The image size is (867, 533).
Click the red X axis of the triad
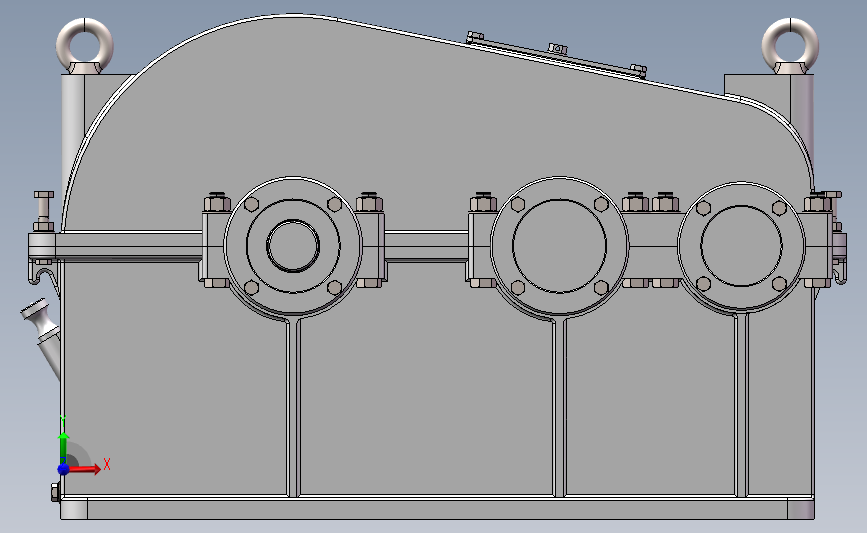(83, 469)
